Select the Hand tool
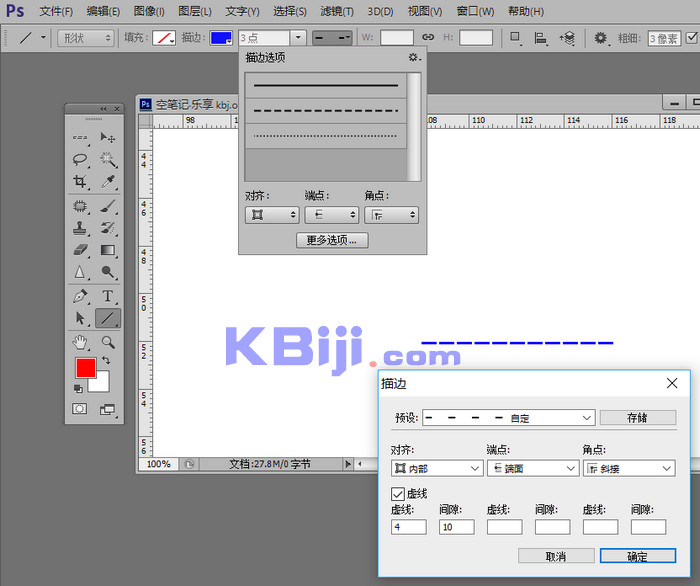The image size is (700, 586). [x=80, y=342]
